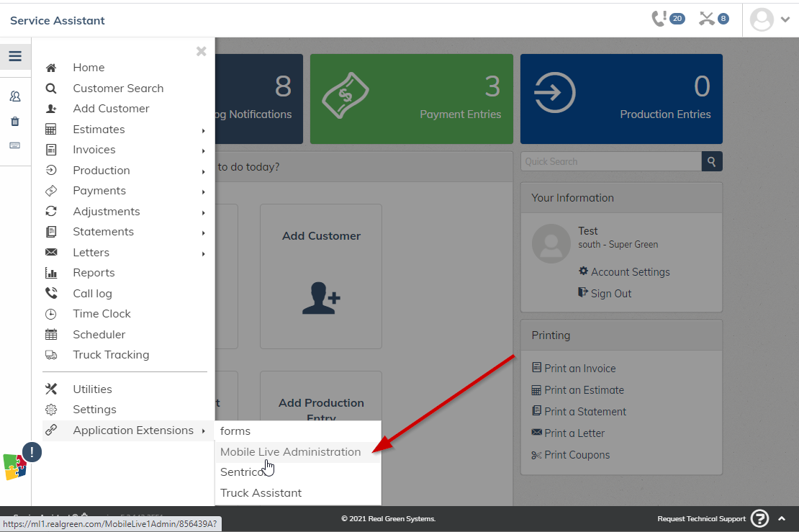Viewport: 799px width, 532px height.
Task: Click the Print an Invoice link
Action: tap(579, 369)
